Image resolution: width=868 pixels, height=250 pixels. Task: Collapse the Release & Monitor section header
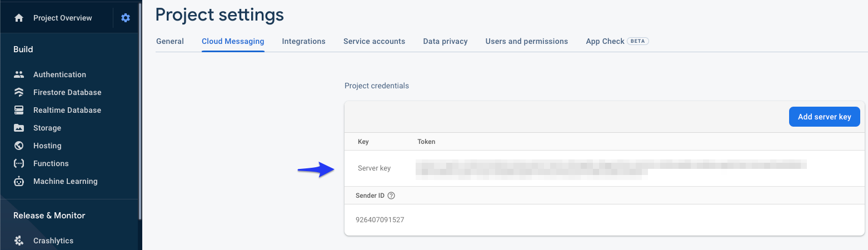click(x=49, y=216)
